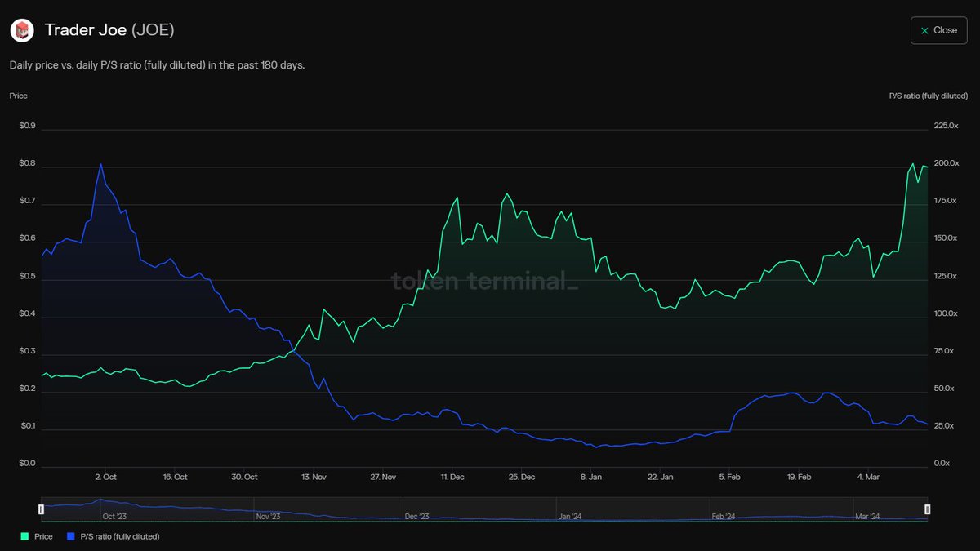This screenshot has height=551, width=980.
Task: Click the '8. Jan' x-axis label
Action: (591, 477)
